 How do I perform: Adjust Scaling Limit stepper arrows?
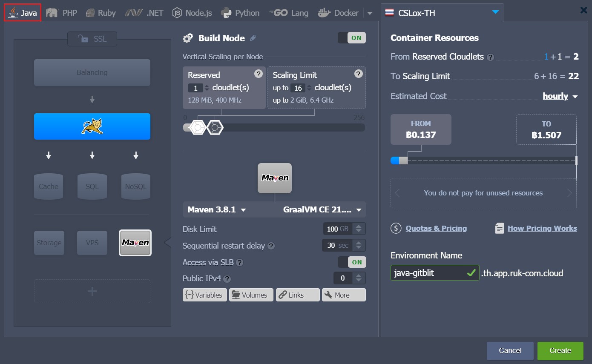[309, 88]
